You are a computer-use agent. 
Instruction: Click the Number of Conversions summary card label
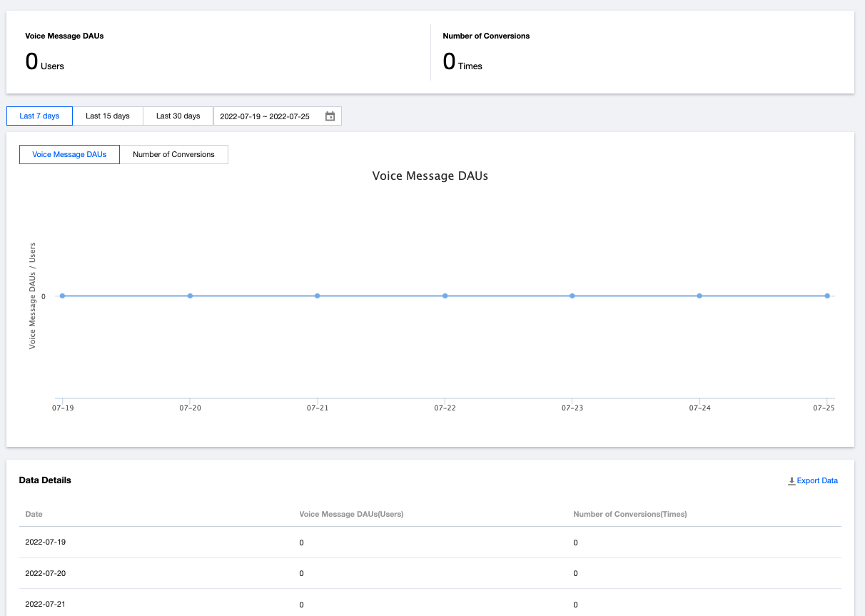point(486,36)
